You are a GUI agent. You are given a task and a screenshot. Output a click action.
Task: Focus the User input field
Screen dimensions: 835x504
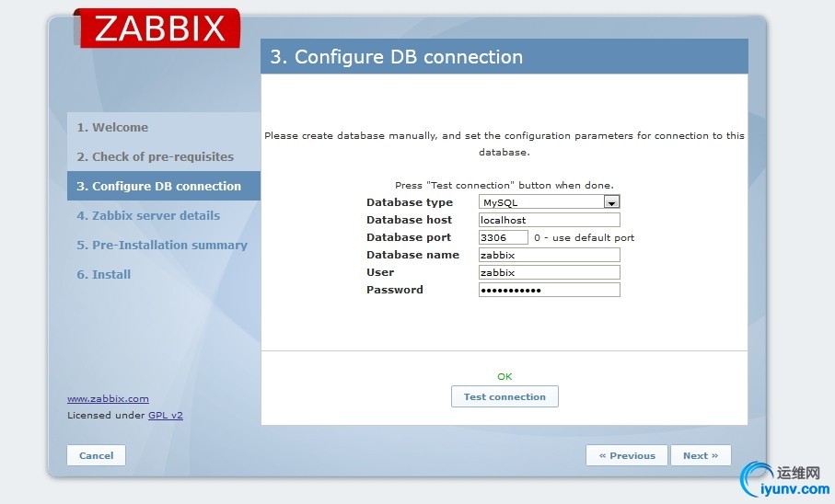550,272
